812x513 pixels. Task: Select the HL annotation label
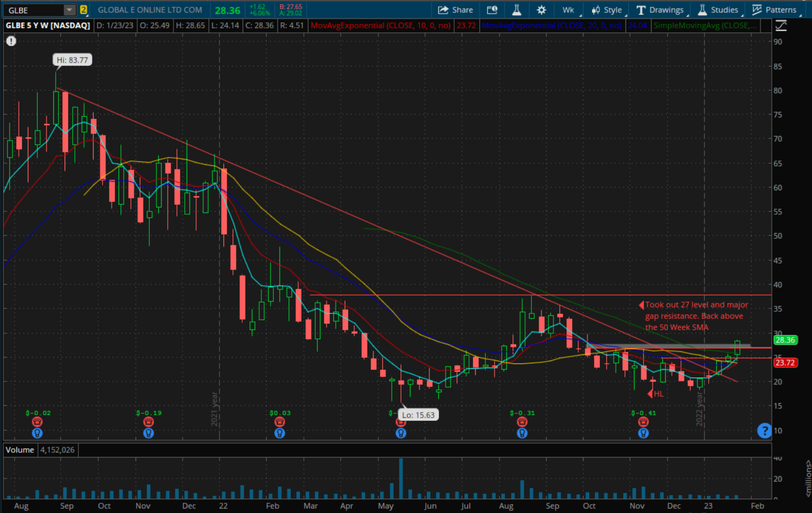coord(658,394)
